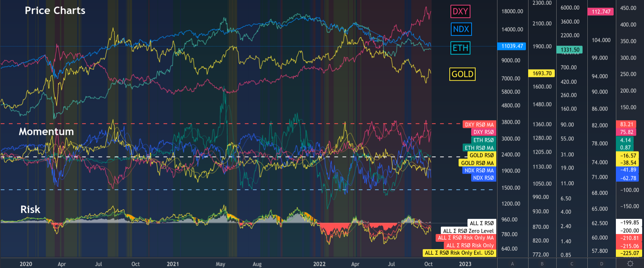The image size is (644, 268).
Task: Click the 2022 marker on time axis
Action: click(x=319, y=264)
